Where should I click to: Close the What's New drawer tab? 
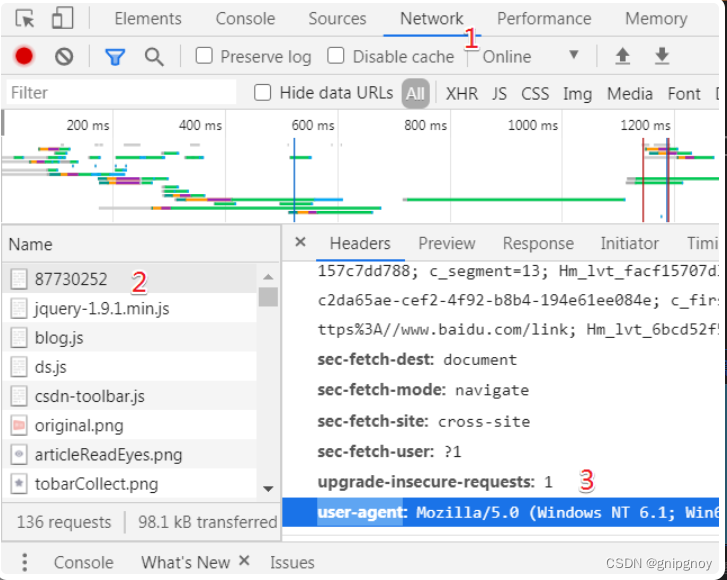point(244,561)
